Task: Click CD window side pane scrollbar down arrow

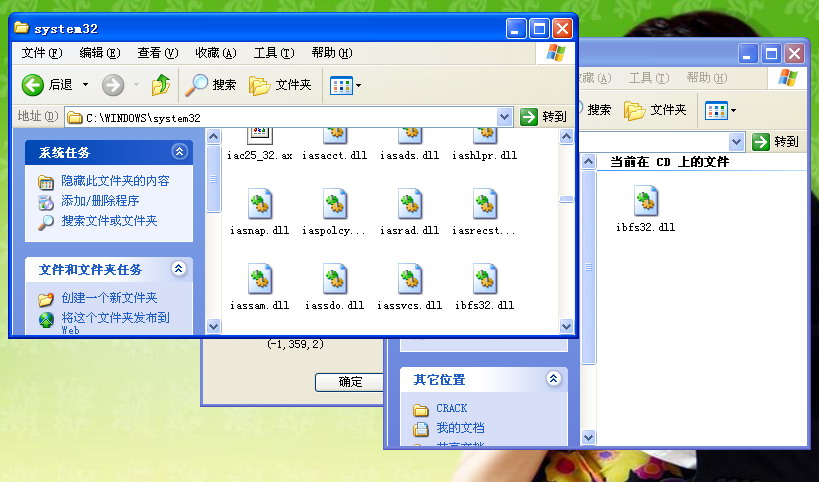Action: click(x=589, y=438)
